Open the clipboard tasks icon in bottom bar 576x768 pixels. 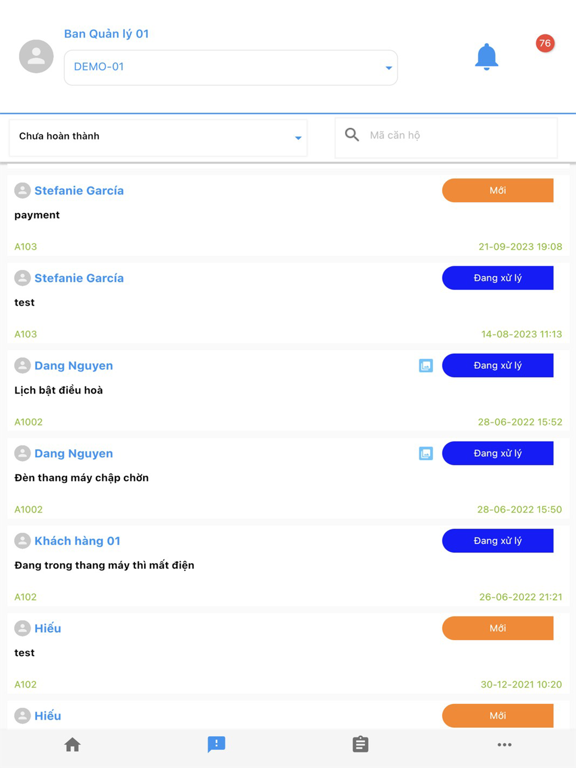[x=360, y=744]
